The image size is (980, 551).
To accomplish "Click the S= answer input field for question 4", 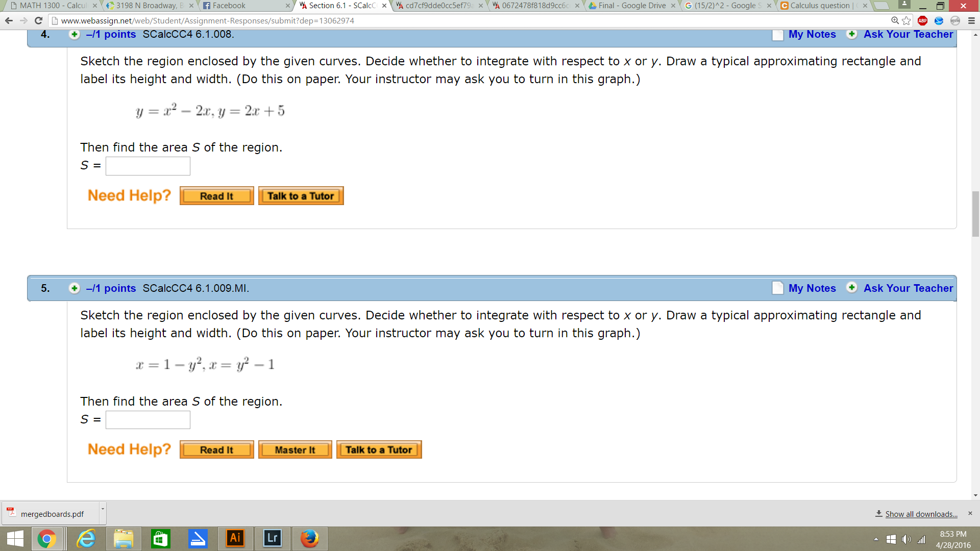I will point(148,165).
